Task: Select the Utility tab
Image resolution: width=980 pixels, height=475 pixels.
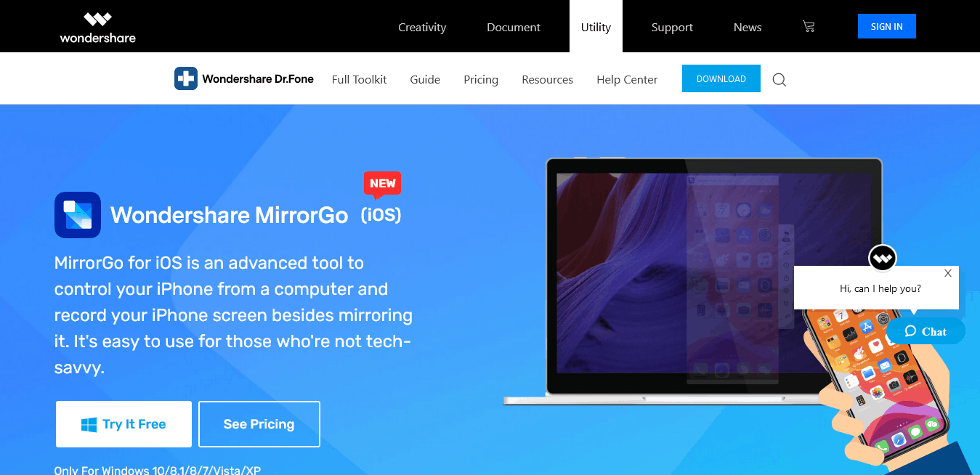Action: (596, 27)
